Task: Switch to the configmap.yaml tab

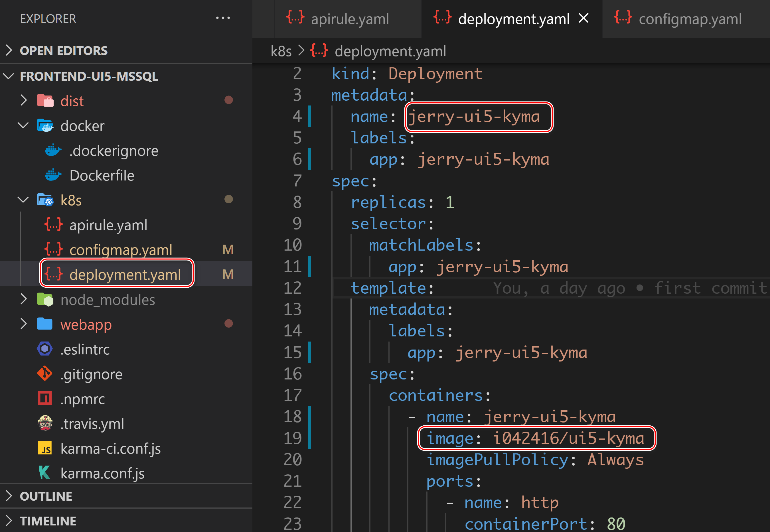Action: [x=686, y=19]
